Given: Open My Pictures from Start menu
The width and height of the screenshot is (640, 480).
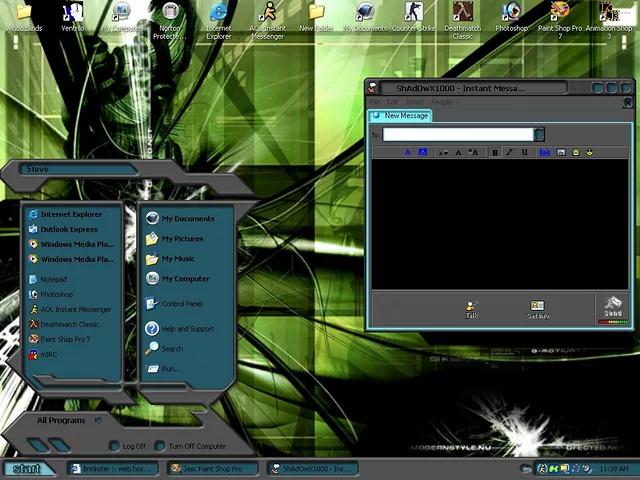Looking at the screenshot, I should pyautogui.click(x=174, y=238).
